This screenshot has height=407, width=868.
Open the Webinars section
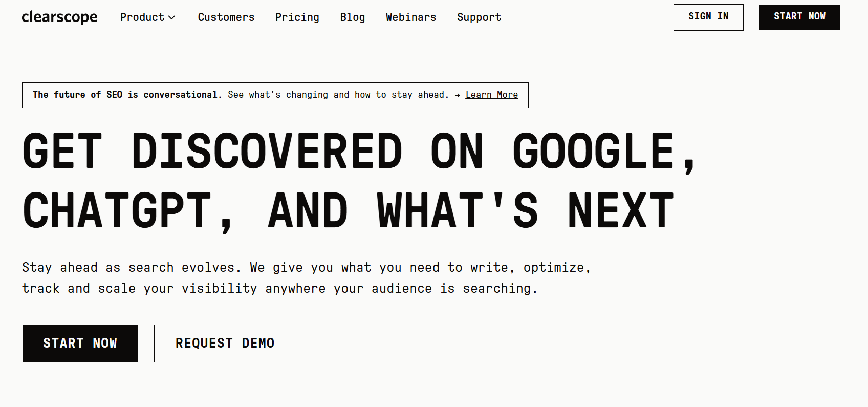pos(410,17)
